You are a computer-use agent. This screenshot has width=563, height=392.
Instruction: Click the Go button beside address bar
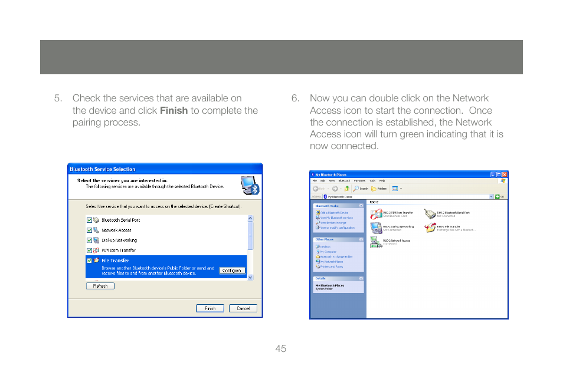(x=499, y=196)
